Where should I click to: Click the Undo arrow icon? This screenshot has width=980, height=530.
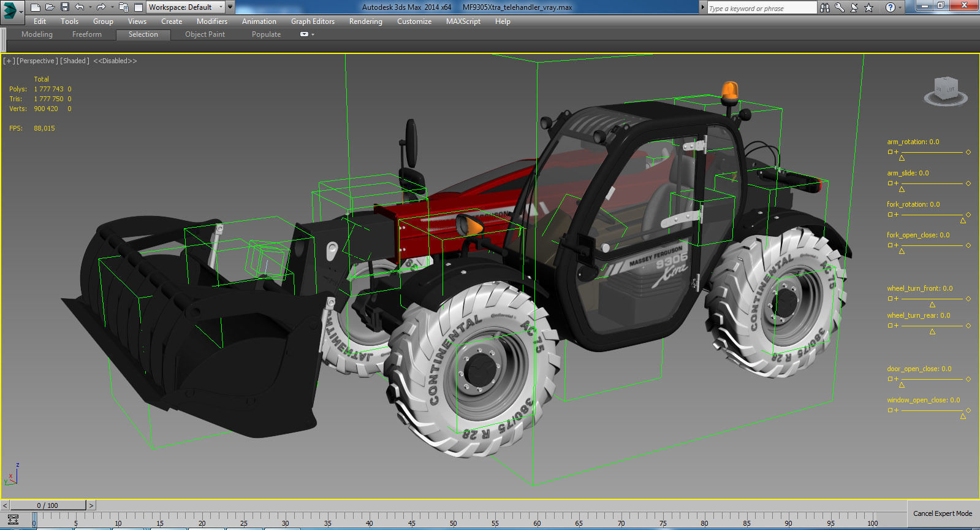coord(79,7)
